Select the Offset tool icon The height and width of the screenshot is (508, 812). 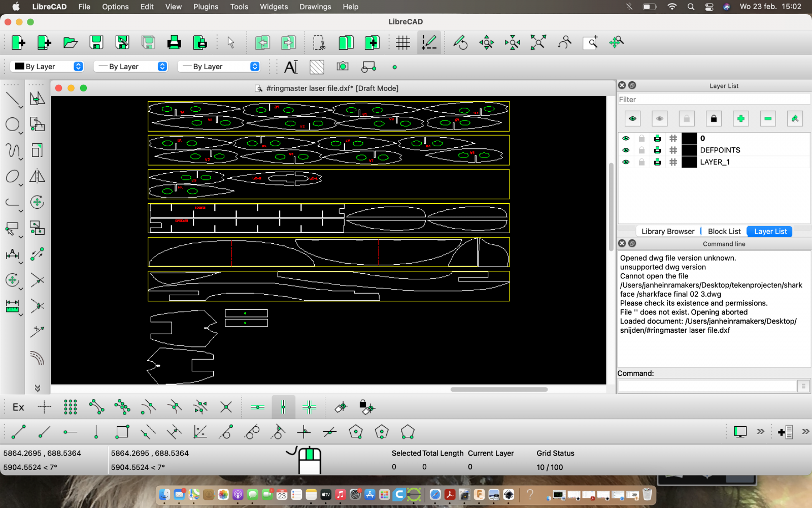point(37,358)
